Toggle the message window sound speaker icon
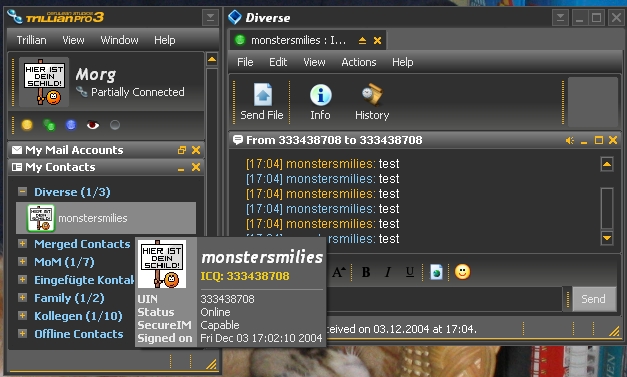Viewport: 627px width, 377px height. [569, 140]
